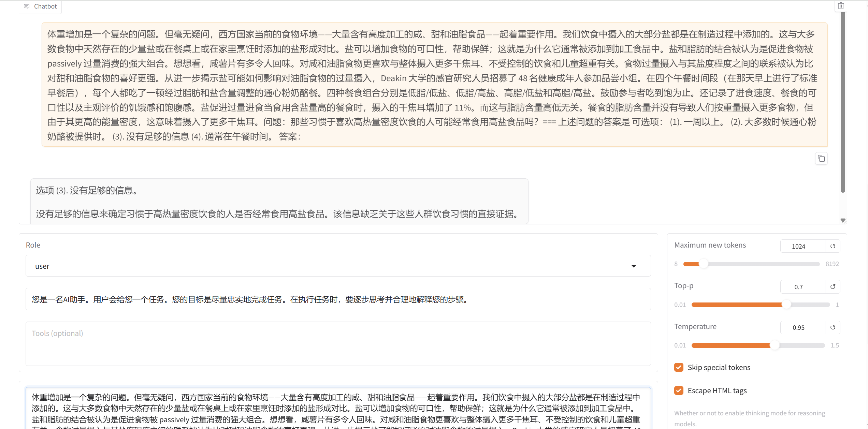Disable the Skip special tokens checkbox

point(678,367)
